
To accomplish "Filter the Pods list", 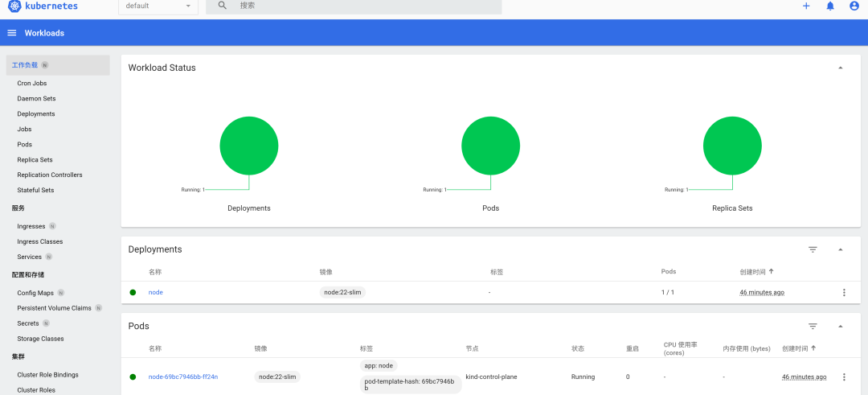I will [813, 326].
